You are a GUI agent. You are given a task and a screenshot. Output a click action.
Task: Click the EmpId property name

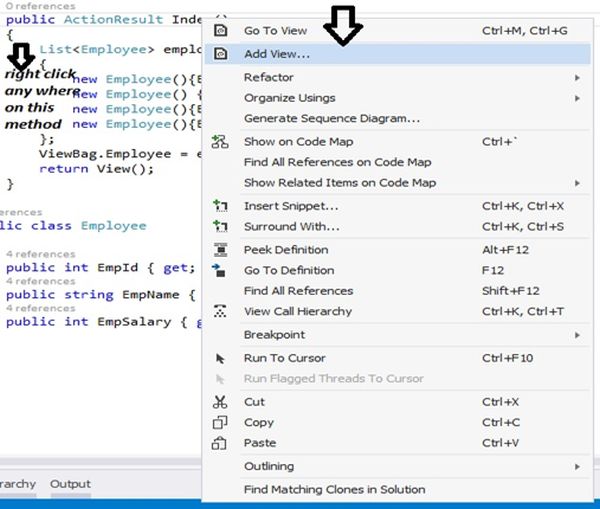click(x=117, y=268)
